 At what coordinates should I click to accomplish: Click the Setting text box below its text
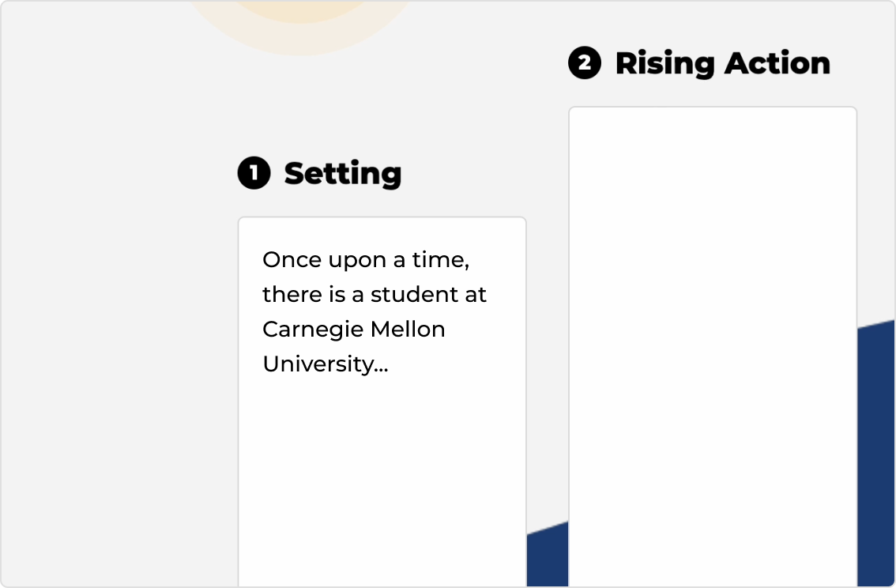(382, 480)
